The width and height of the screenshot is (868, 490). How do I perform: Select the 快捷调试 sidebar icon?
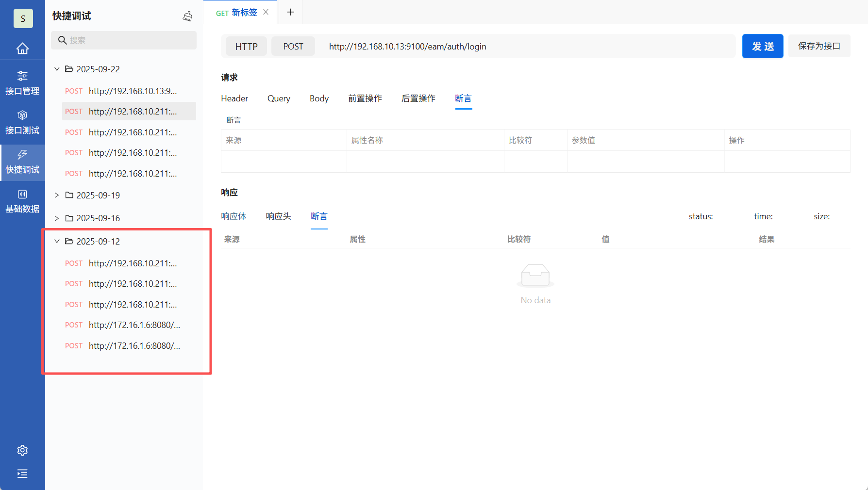pos(22,162)
